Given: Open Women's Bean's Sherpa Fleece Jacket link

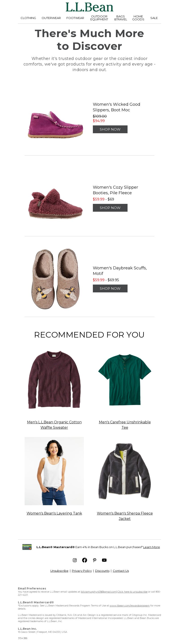Looking at the screenshot, I should tap(125, 516).
